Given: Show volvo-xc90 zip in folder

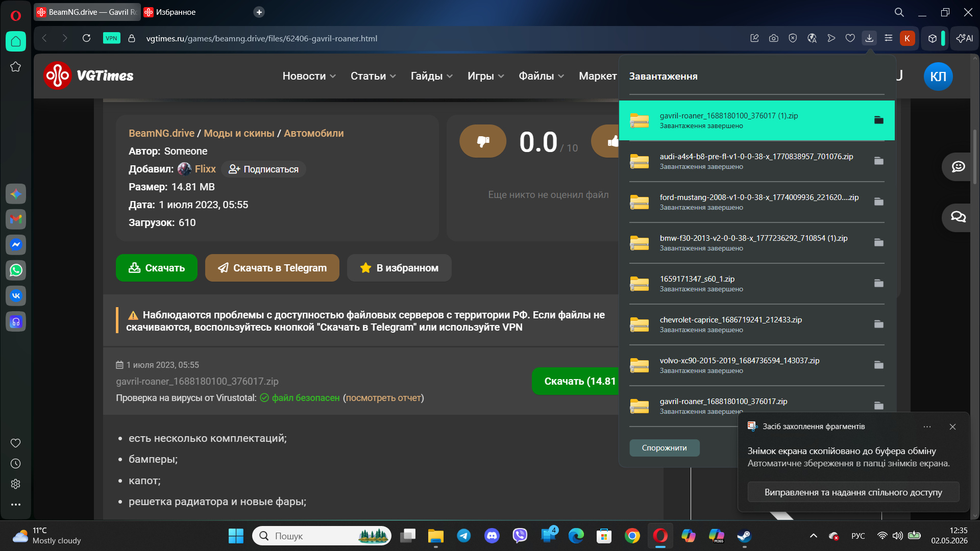Looking at the screenshot, I should tap(878, 365).
